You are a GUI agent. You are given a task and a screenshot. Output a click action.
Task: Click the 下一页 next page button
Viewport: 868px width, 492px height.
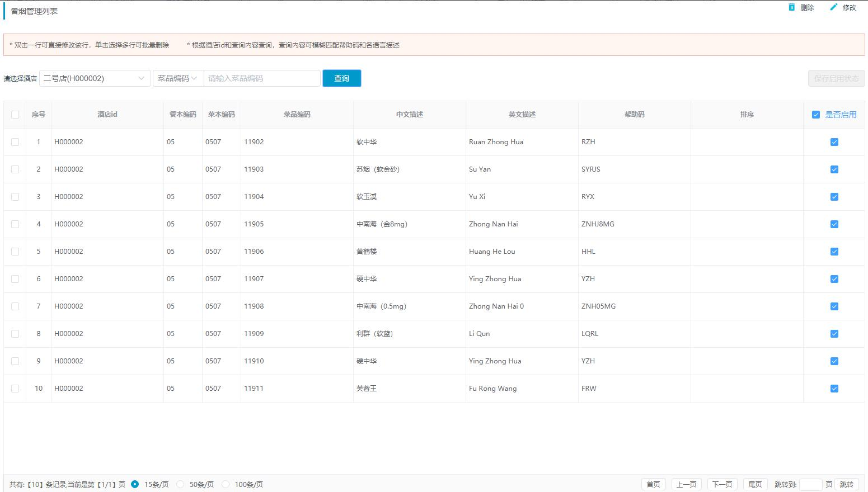(722, 484)
